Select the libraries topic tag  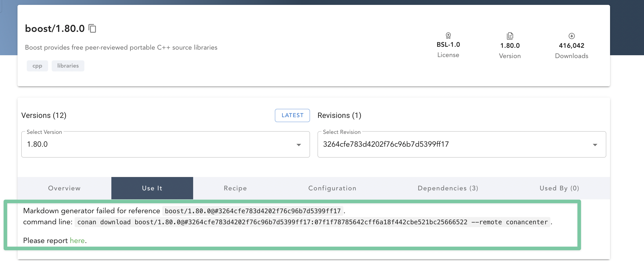coord(68,66)
